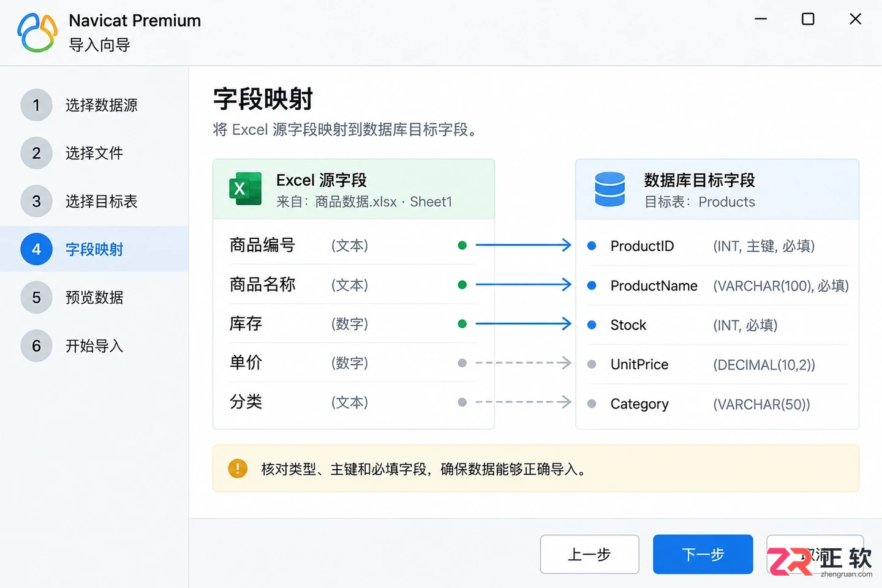The width and height of the screenshot is (882, 588).
Task: Click the active step 4 blue circle
Action: pos(36,249)
